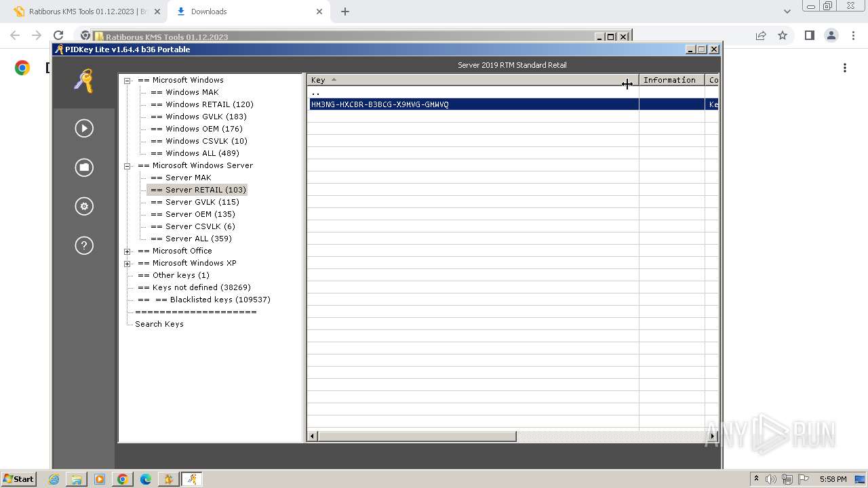Click the horizontal scrollbar thumb in key list
The height and width of the screenshot is (488, 868).
coord(417,436)
